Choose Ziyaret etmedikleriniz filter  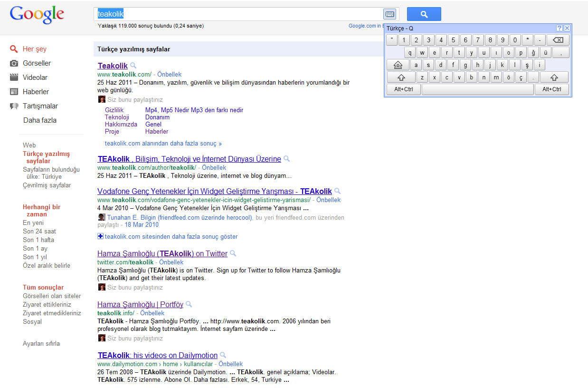pyautogui.click(x=52, y=313)
